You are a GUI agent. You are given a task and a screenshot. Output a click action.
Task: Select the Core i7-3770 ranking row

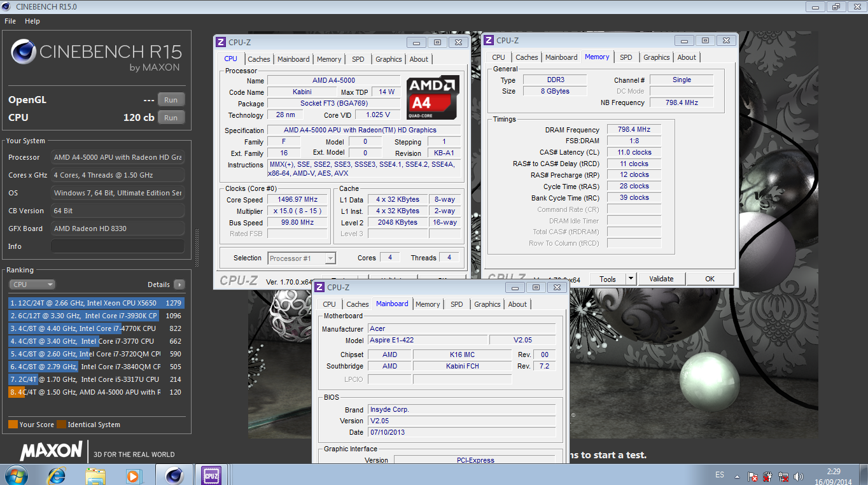pyautogui.click(x=95, y=341)
